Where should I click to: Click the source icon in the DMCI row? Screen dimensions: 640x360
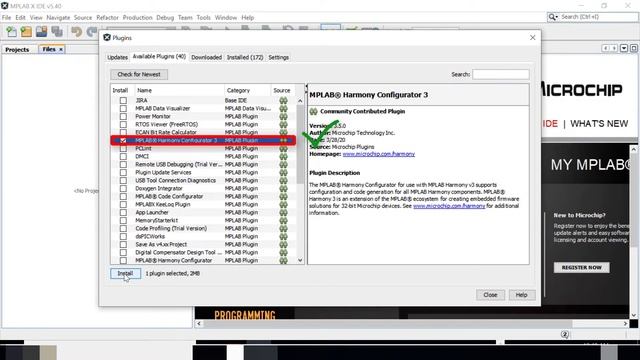(x=283, y=156)
